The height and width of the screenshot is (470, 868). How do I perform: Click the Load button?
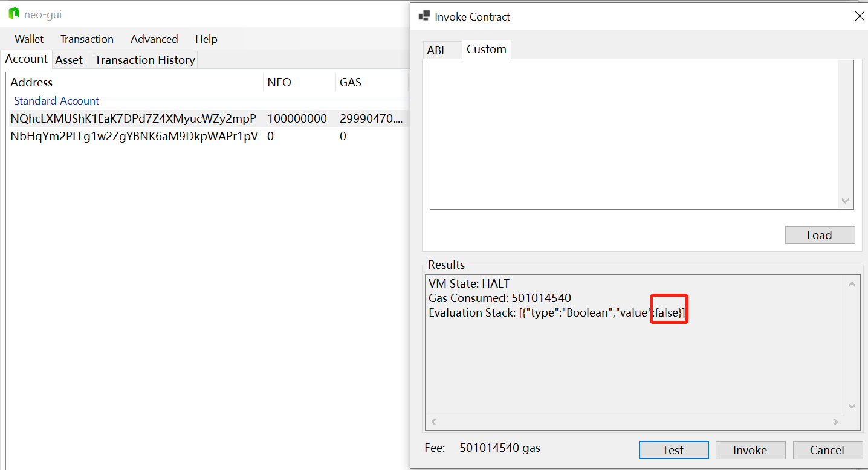tap(820, 235)
